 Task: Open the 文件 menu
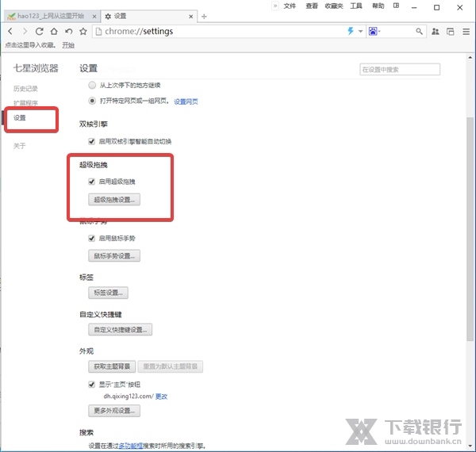click(x=290, y=6)
